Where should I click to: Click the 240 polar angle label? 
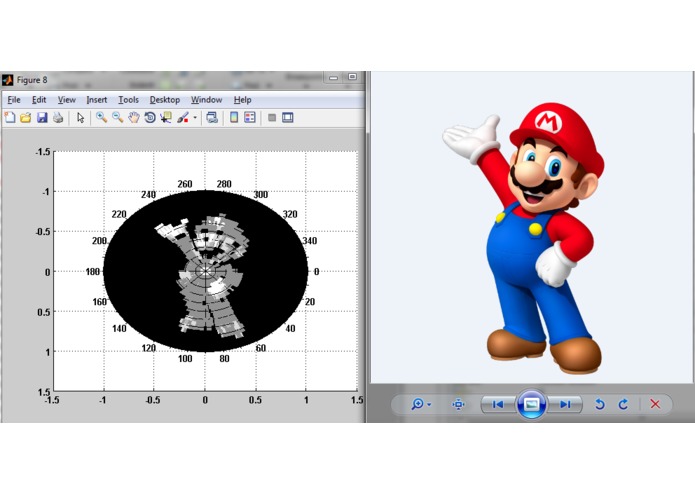tap(148, 194)
